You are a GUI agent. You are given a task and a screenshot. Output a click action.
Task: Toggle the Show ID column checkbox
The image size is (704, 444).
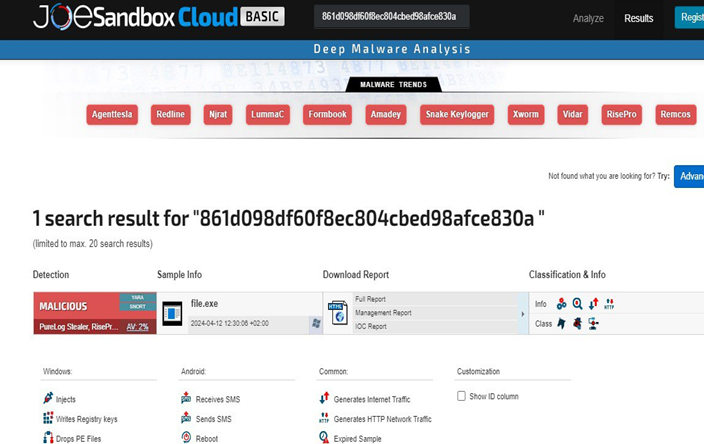click(461, 396)
